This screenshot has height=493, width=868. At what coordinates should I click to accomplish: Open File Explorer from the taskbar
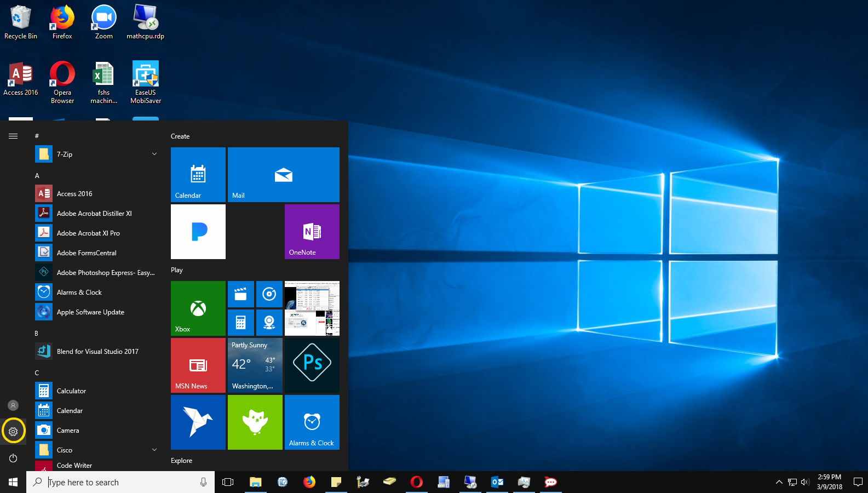tap(256, 482)
